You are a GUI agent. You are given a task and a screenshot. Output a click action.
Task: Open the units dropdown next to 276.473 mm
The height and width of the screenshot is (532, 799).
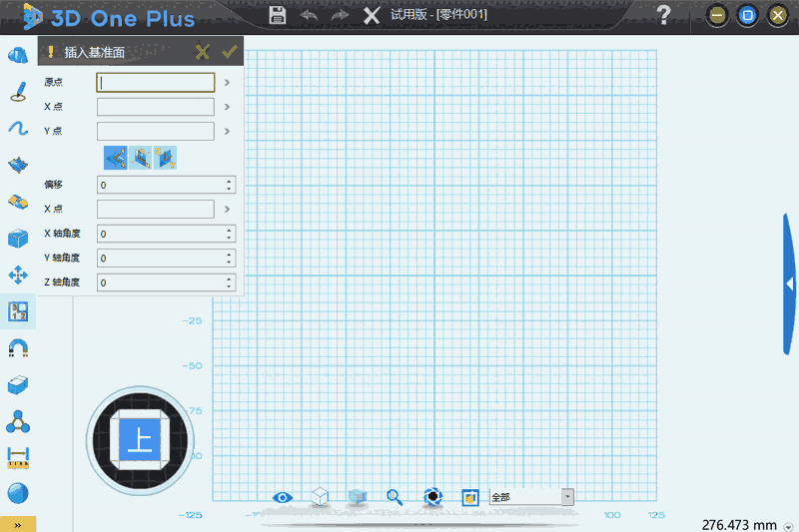788,527
